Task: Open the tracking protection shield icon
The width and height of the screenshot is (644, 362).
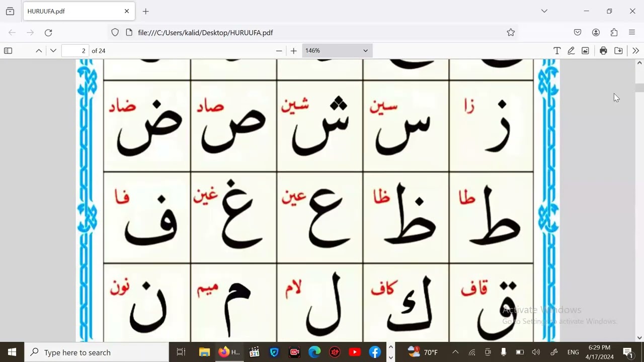Action: coord(115,33)
